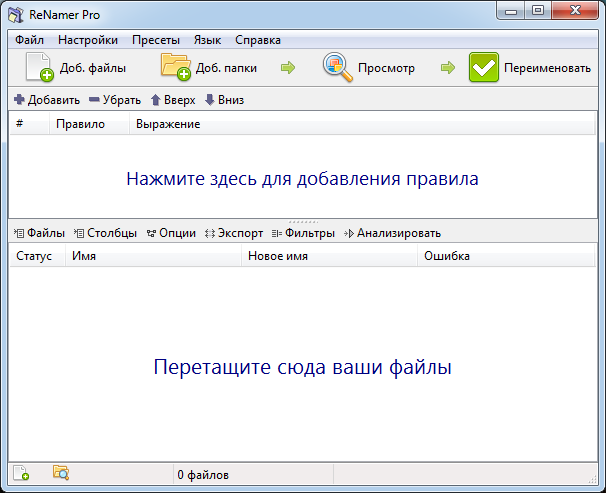Click the Просмотр label
Screen dimensions: 606x493
coord(386,68)
